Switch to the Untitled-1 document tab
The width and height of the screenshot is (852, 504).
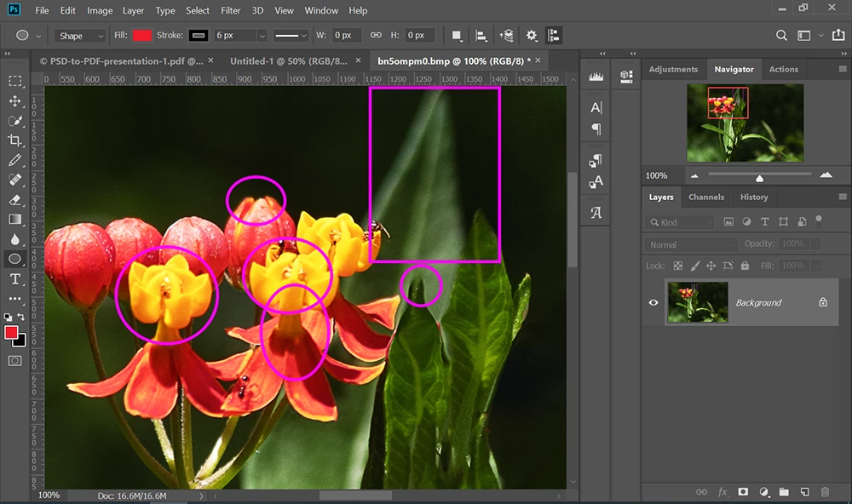coord(288,61)
